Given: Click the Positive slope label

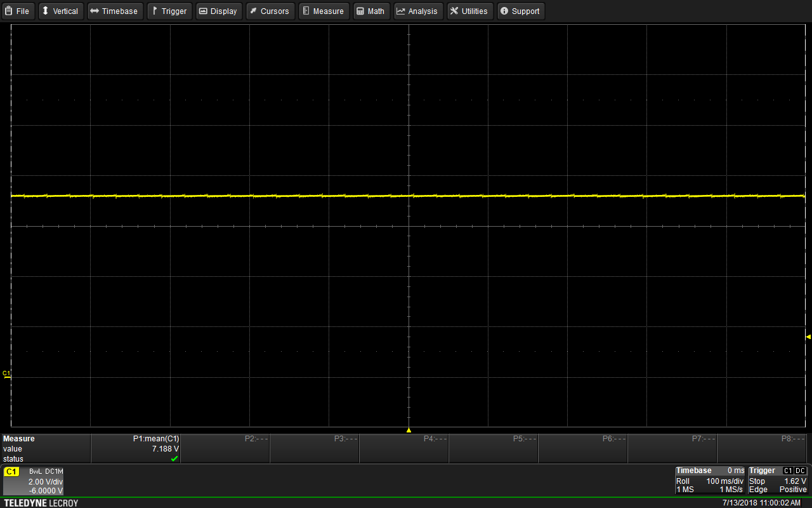Looking at the screenshot, I should coord(793,490).
